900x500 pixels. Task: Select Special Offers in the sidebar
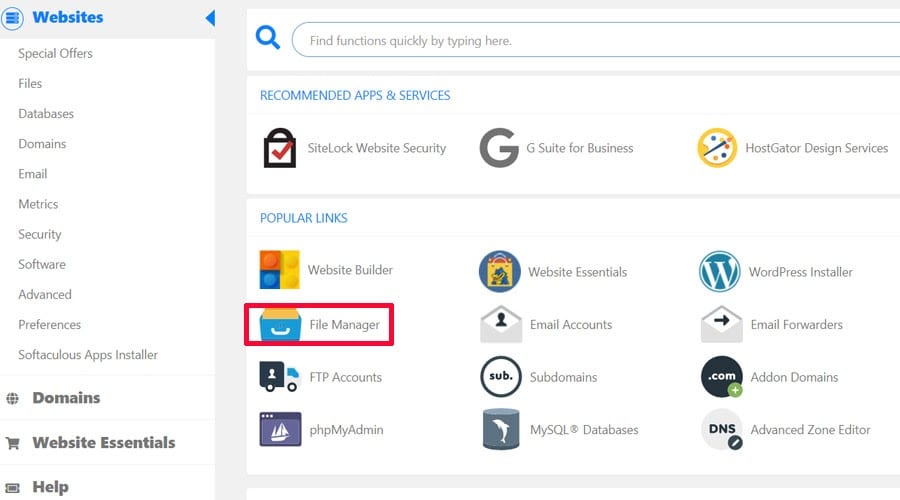click(55, 53)
